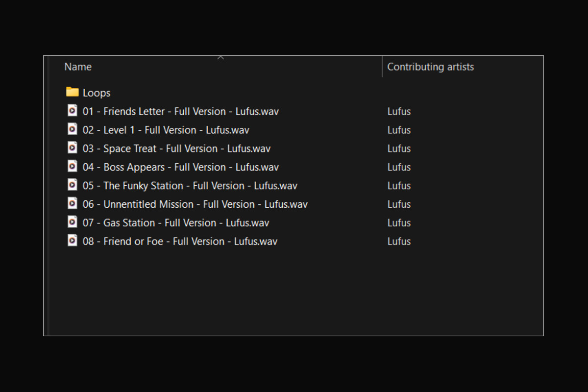The width and height of the screenshot is (588, 392).
Task: Click the 05 Funky Station file icon
Action: [x=73, y=185]
